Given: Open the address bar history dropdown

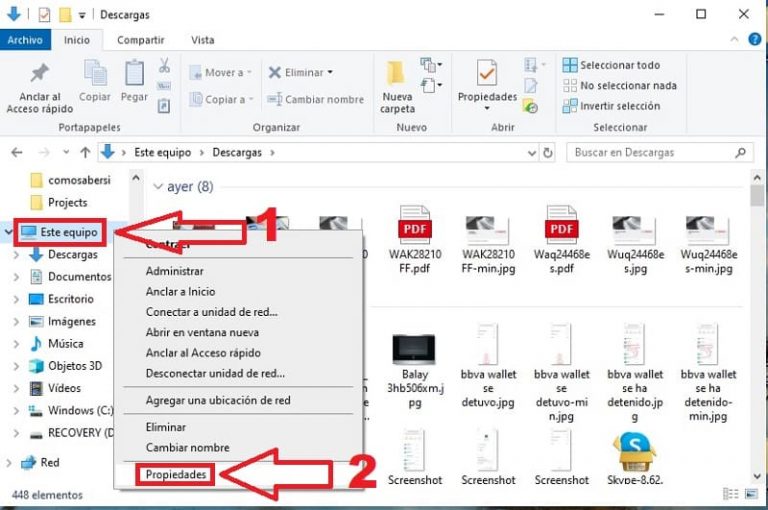Looking at the screenshot, I should point(532,153).
